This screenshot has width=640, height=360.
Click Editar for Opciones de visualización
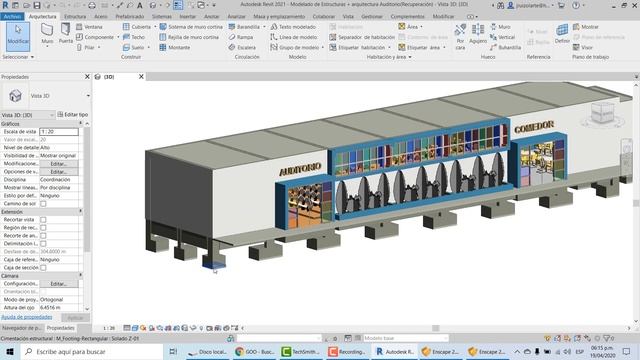click(59, 172)
